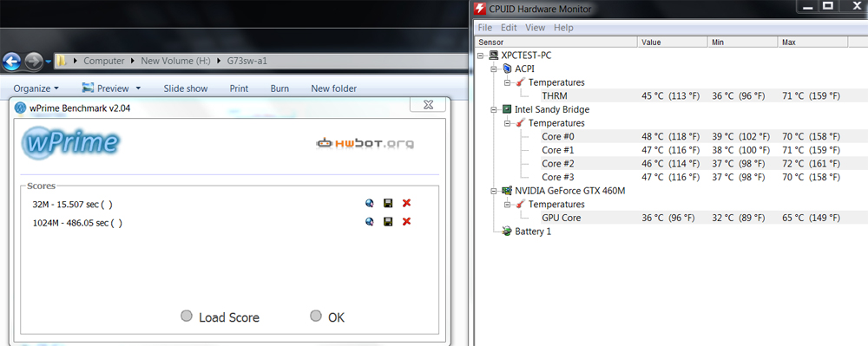
Task: Click the Preview toolbar button
Action: point(105,88)
